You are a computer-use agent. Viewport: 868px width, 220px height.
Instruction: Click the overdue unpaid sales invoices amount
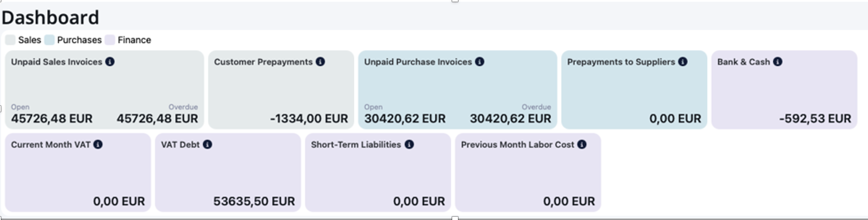point(157,119)
